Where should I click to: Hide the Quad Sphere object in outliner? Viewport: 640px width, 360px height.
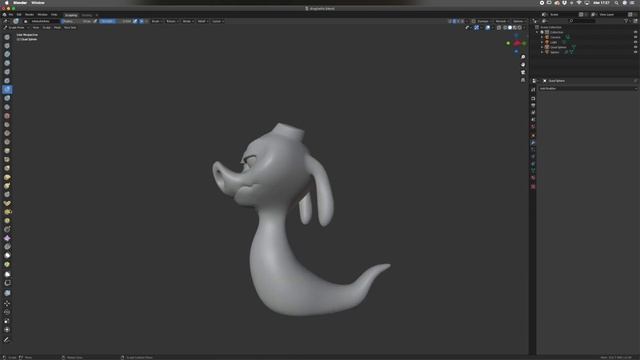point(636,47)
